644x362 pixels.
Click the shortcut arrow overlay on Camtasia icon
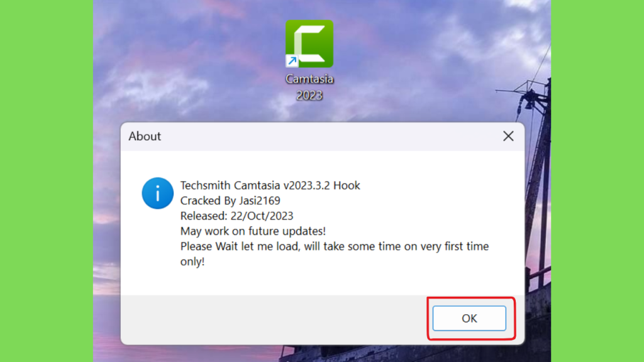click(292, 61)
